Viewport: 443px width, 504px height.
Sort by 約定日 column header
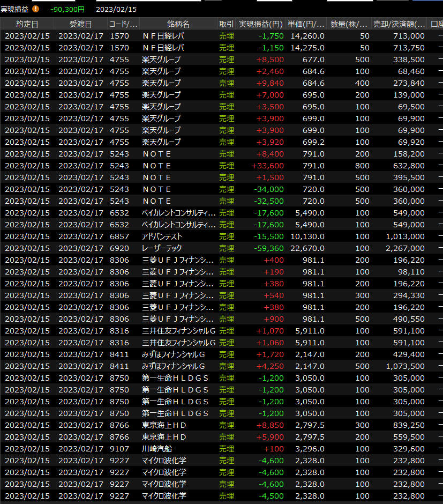click(27, 24)
